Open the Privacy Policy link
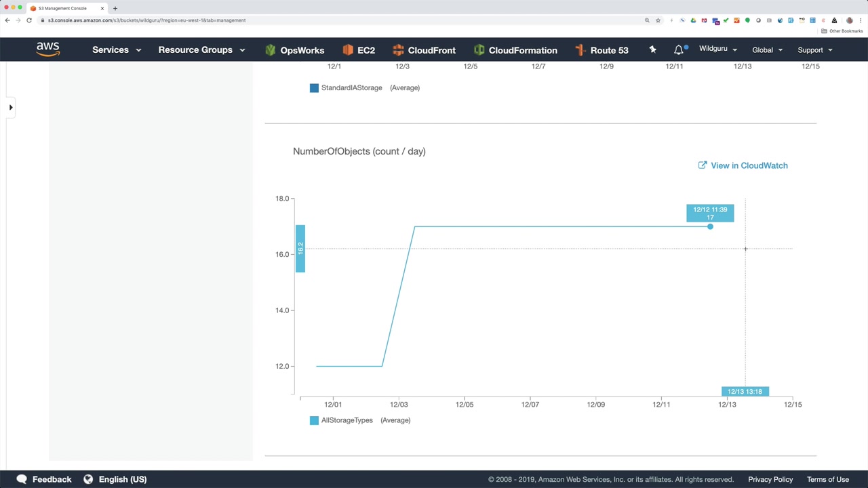 point(770,479)
